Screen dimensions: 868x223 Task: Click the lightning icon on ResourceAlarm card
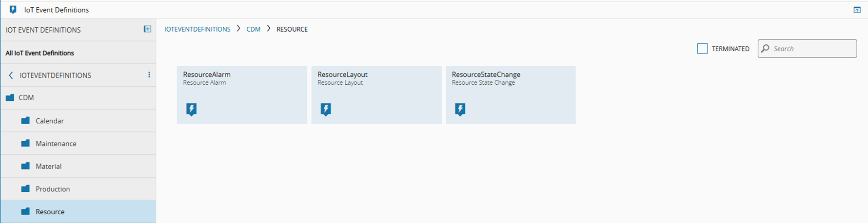coord(192,109)
